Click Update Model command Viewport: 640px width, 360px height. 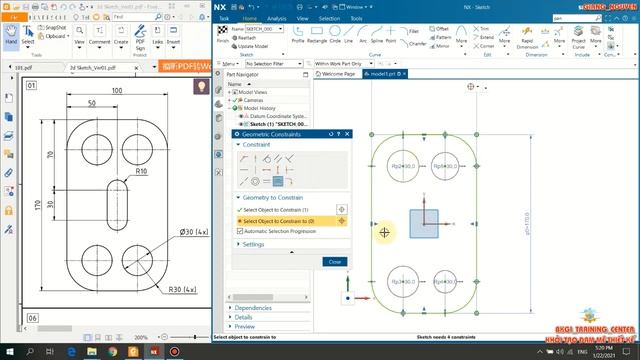tap(250, 46)
